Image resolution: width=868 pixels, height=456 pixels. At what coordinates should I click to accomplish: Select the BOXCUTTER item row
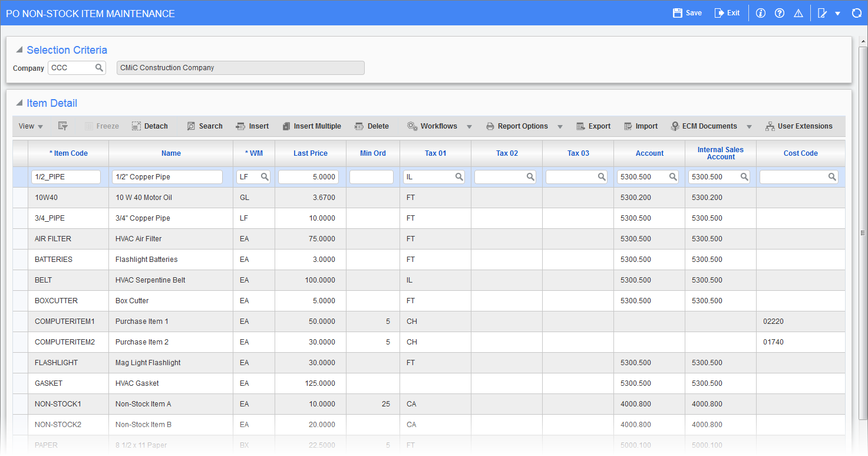coord(429,301)
